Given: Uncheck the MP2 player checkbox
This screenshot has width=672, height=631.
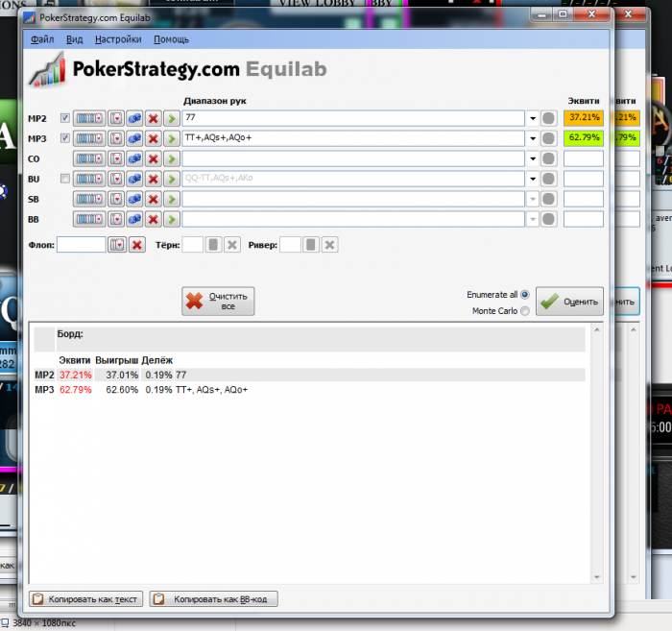Looking at the screenshot, I should 64,117.
